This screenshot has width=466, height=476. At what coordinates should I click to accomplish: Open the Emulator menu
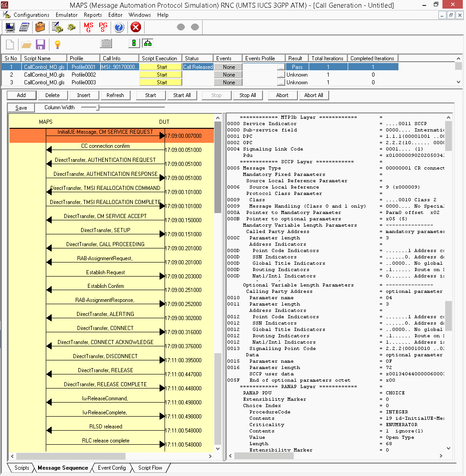click(x=67, y=15)
